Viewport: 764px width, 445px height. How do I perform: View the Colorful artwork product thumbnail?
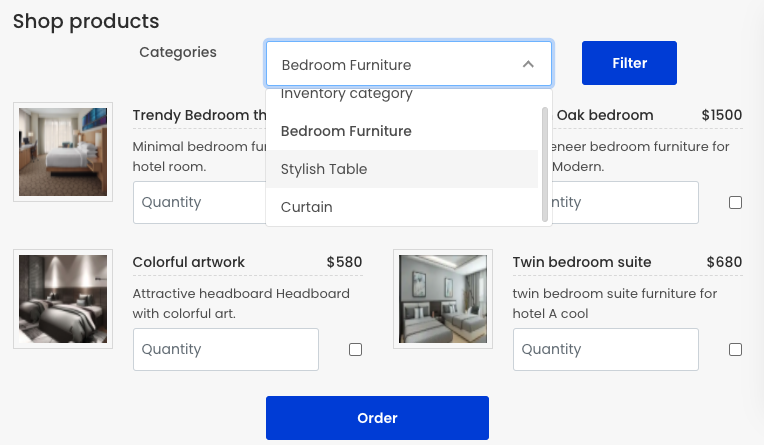[x=63, y=299]
